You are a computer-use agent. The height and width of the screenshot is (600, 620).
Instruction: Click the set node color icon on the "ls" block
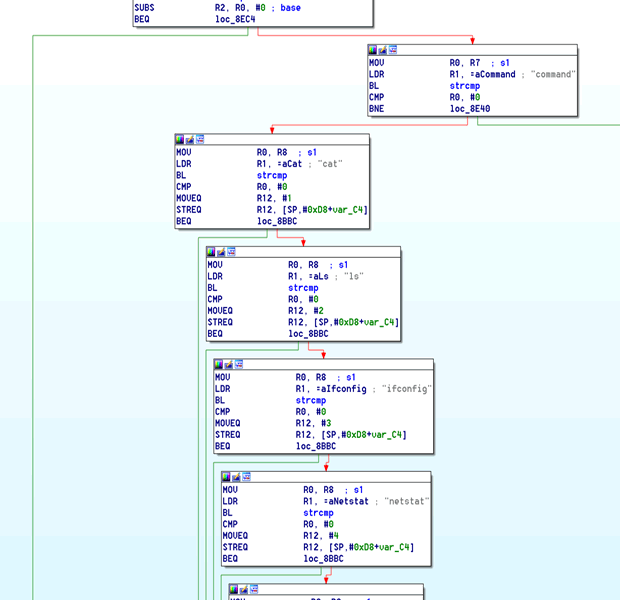[212, 252]
